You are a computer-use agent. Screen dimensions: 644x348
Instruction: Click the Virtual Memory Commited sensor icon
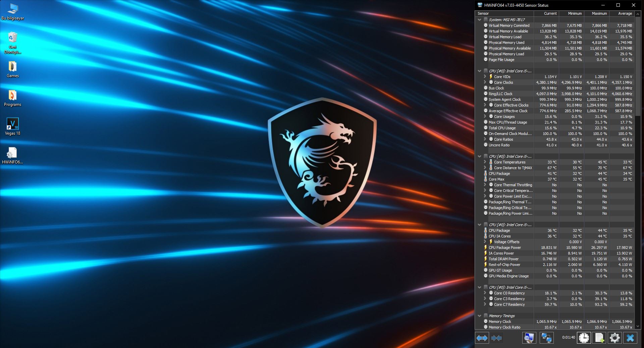(486, 25)
